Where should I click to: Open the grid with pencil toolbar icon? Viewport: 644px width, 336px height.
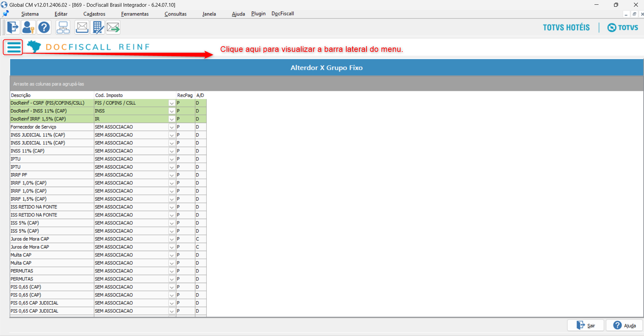point(98,27)
